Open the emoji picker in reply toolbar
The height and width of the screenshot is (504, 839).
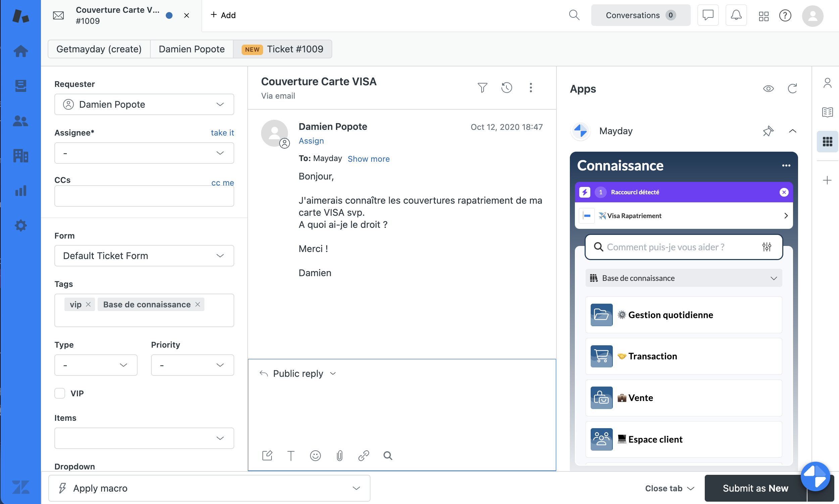[x=315, y=455]
